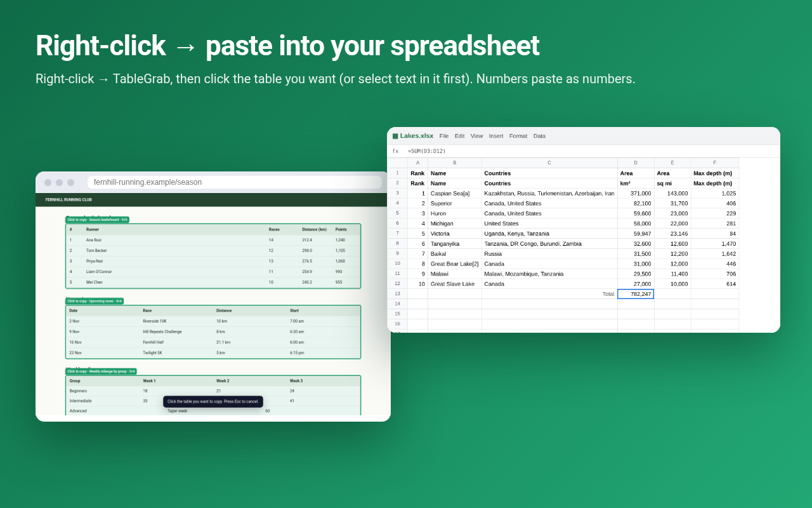Click the 'Great Bear Lake[2]' cell
Image resolution: width=812 pixels, height=508 pixels.
point(454,264)
